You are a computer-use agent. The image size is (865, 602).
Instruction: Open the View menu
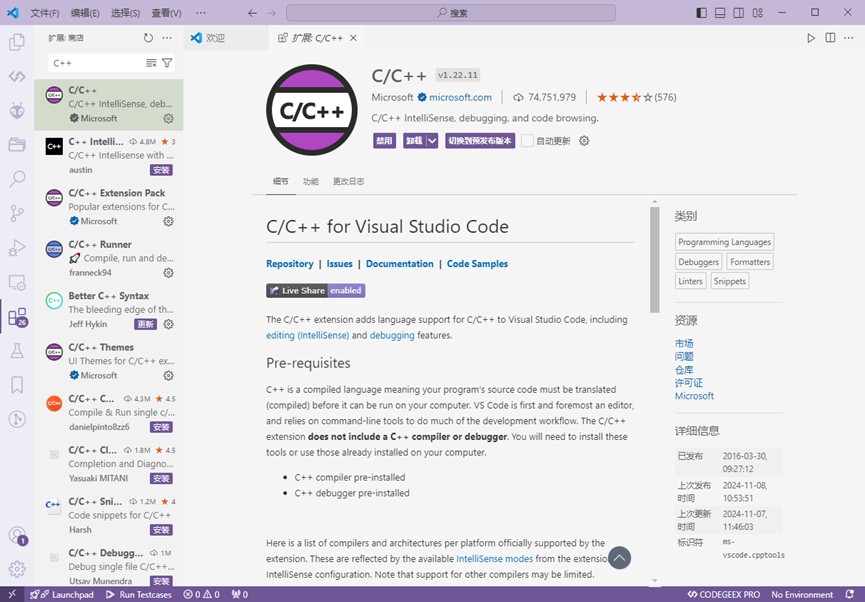[x=166, y=13]
